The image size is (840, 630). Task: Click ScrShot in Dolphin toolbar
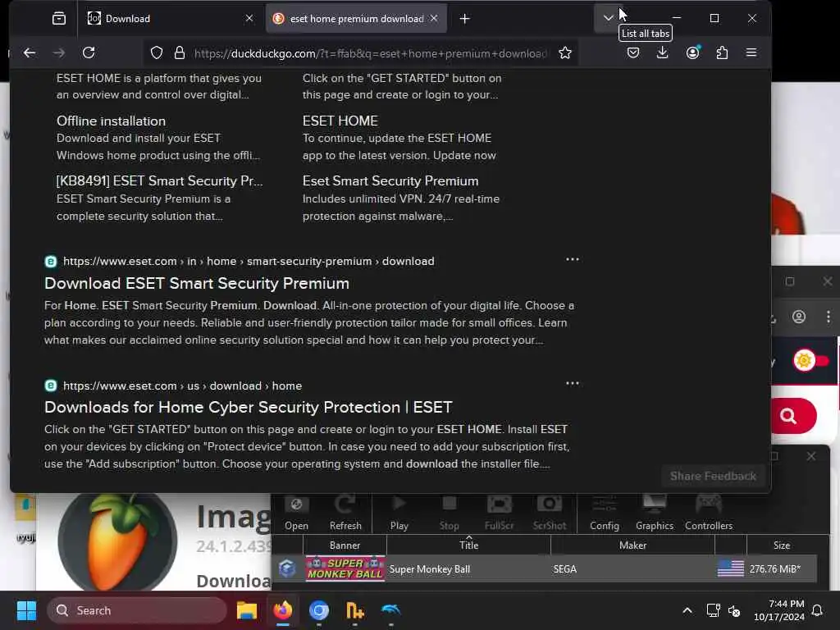pyautogui.click(x=549, y=513)
